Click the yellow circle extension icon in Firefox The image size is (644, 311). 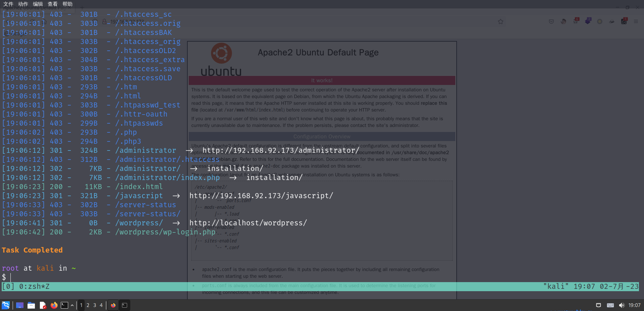pos(600,21)
